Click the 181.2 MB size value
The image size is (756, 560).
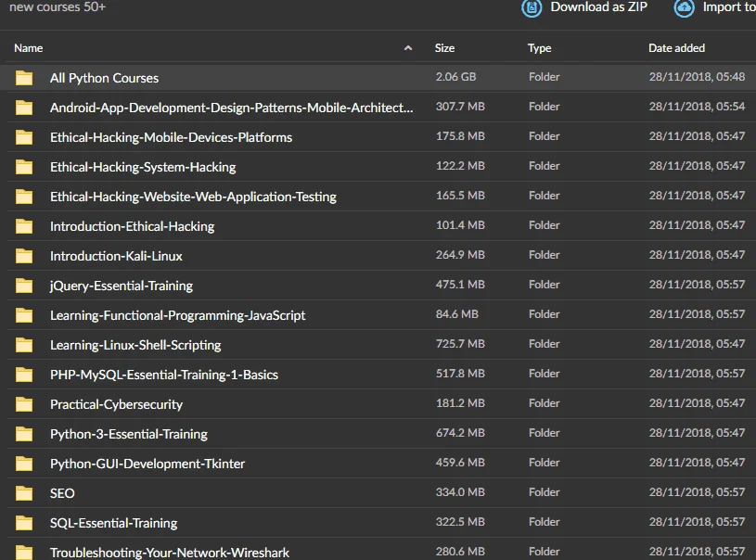tap(460, 403)
